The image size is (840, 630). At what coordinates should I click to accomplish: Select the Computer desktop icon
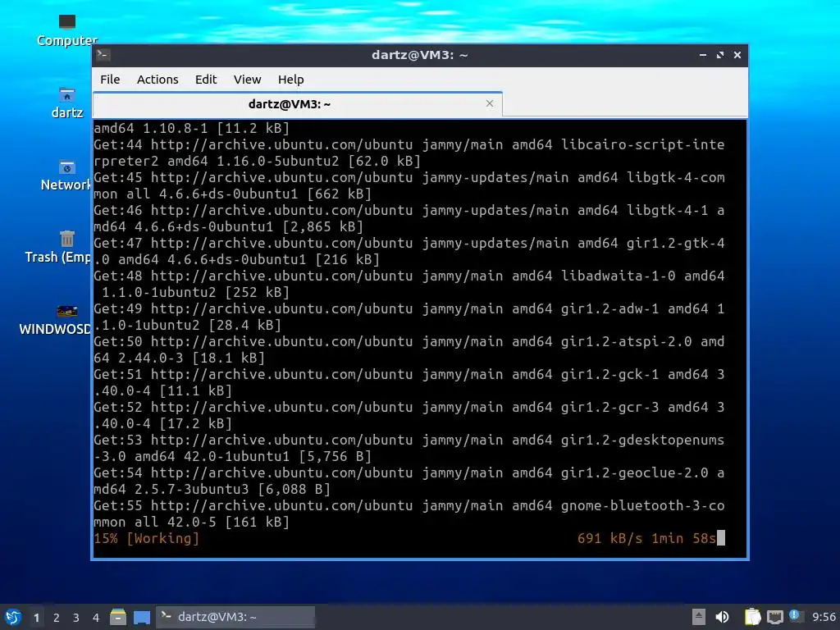point(67,30)
